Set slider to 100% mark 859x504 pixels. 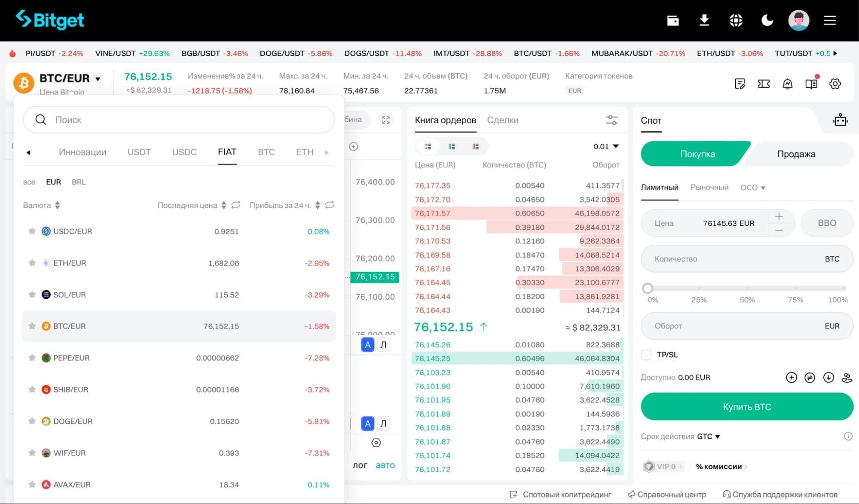click(844, 288)
